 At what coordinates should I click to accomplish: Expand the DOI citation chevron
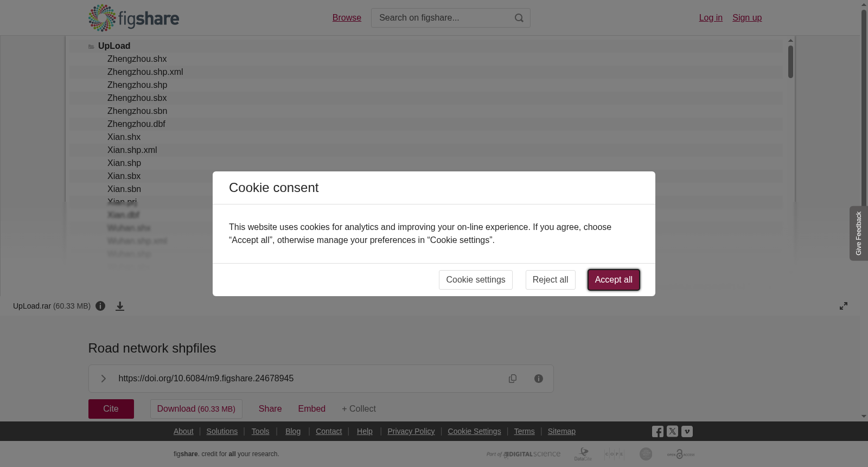point(103,379)
